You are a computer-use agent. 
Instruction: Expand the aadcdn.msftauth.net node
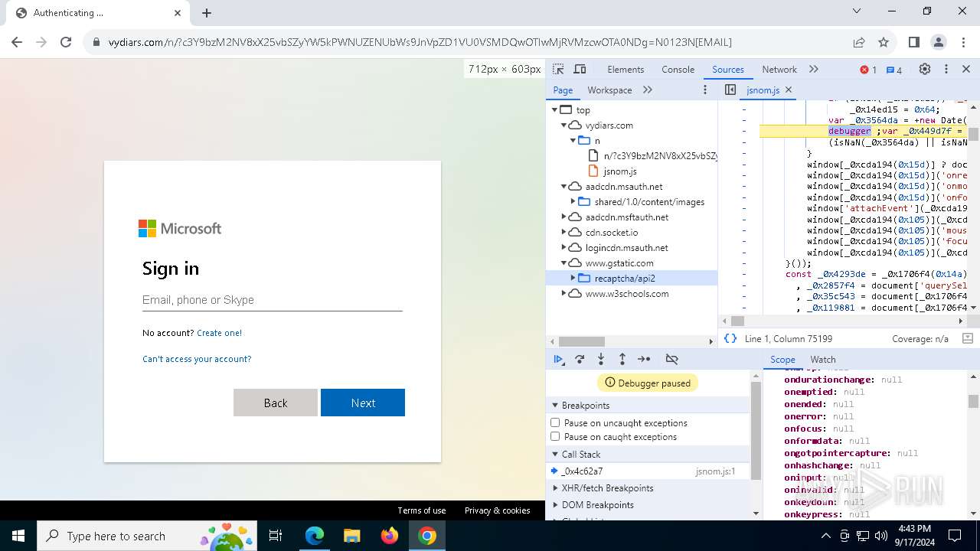pos(563,217)
